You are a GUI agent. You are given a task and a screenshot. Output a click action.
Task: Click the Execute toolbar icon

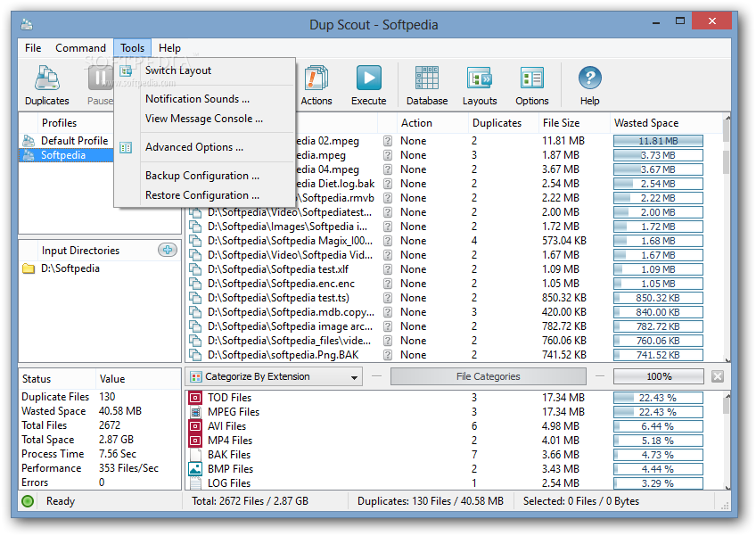(368, 86)
